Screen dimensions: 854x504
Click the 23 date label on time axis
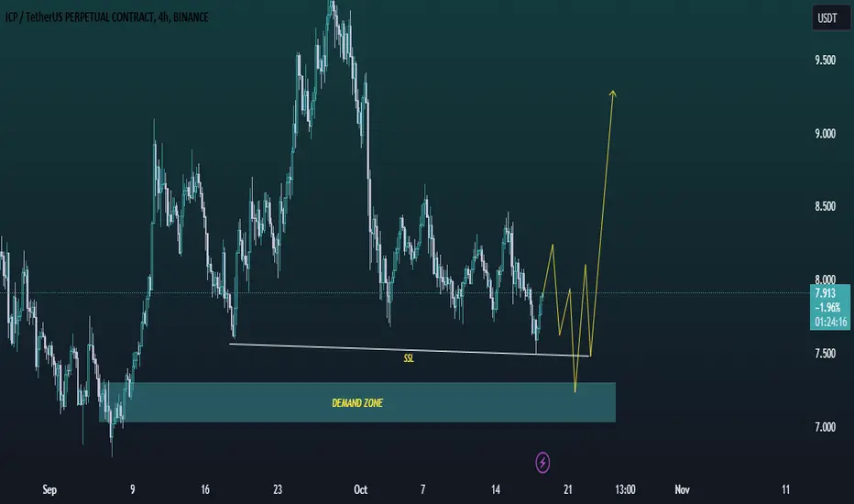278,490
